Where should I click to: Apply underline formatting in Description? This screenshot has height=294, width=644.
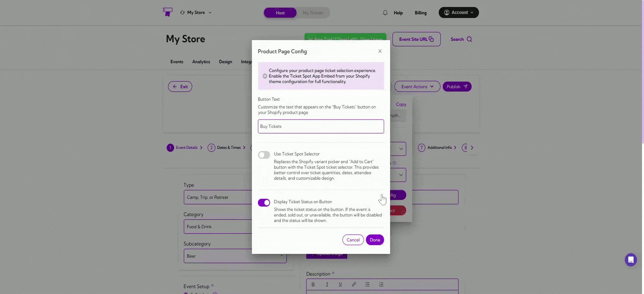tap(340, 284)
